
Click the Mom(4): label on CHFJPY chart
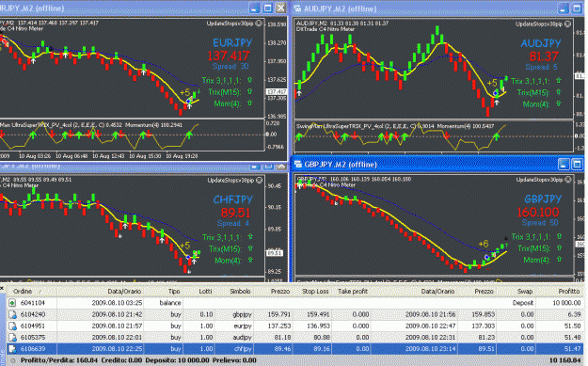[x=228, y=261]
